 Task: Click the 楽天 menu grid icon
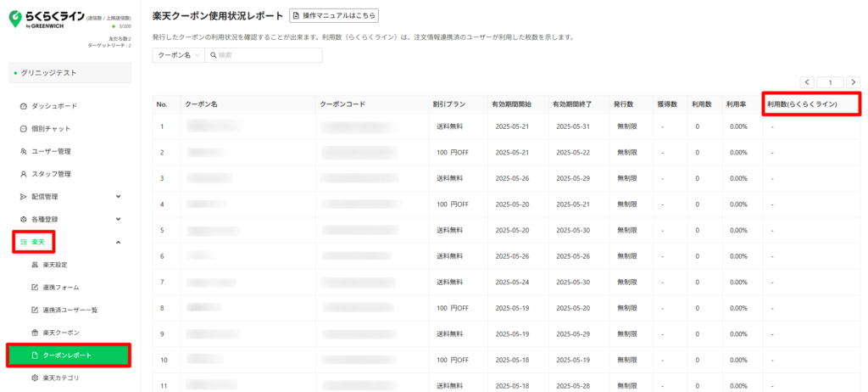23,242
